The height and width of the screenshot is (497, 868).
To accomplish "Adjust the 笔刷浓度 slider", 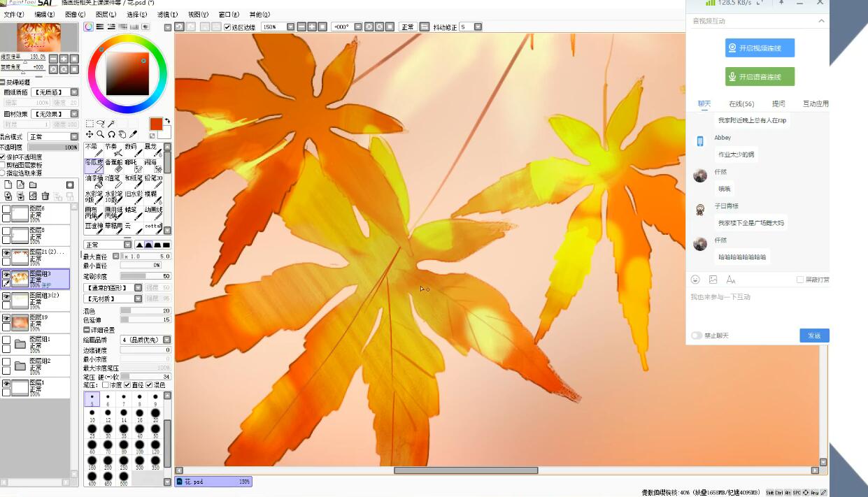I will [x=145, y=276].
